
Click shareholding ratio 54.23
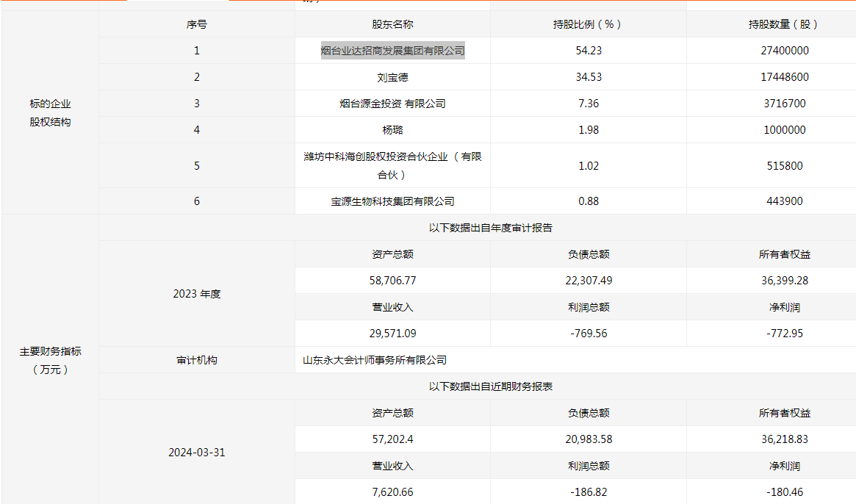coord(589,51)
